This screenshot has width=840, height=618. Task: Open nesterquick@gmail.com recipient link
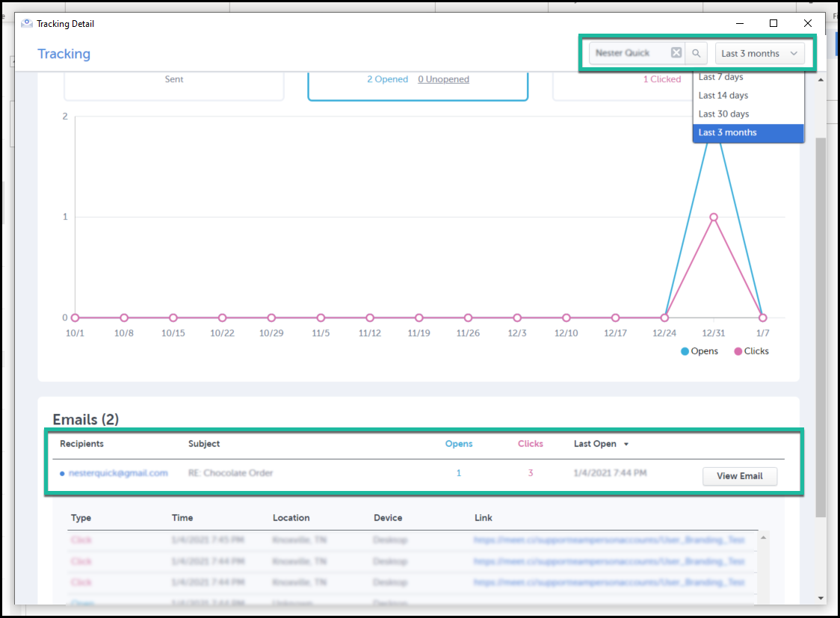point(118,473)
